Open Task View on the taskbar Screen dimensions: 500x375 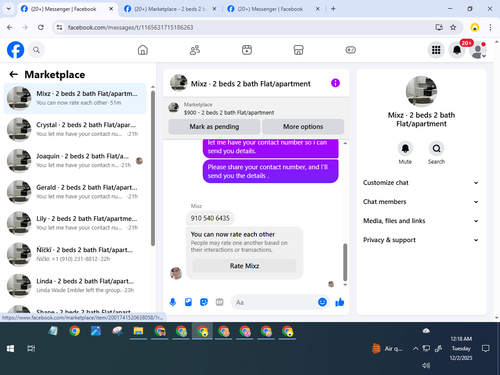(x=31, y=349)
